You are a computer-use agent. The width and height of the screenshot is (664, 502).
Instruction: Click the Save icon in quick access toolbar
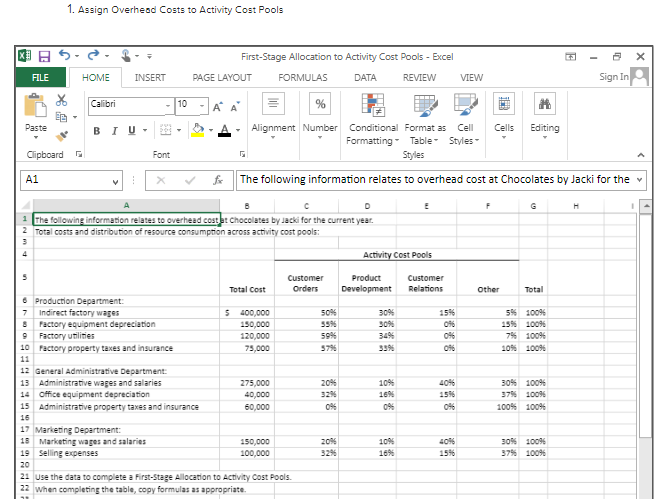click(44, 56)
